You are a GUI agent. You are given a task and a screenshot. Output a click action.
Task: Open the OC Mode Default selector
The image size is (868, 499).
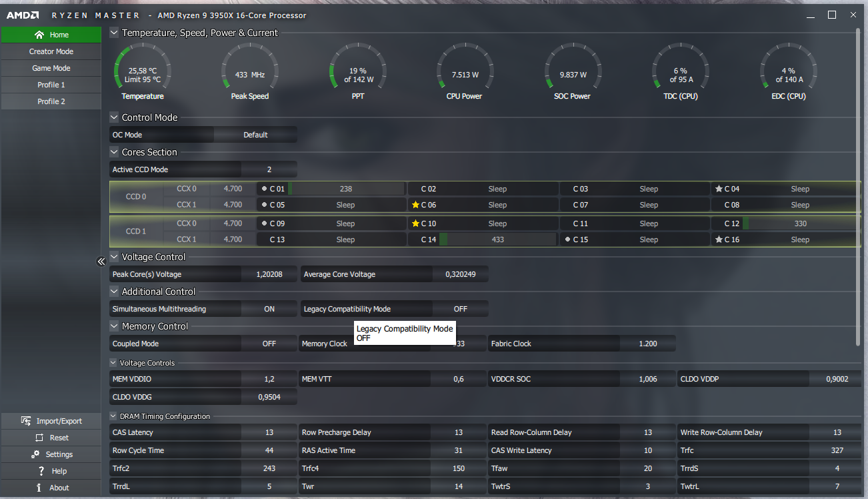tap(255, 135)
